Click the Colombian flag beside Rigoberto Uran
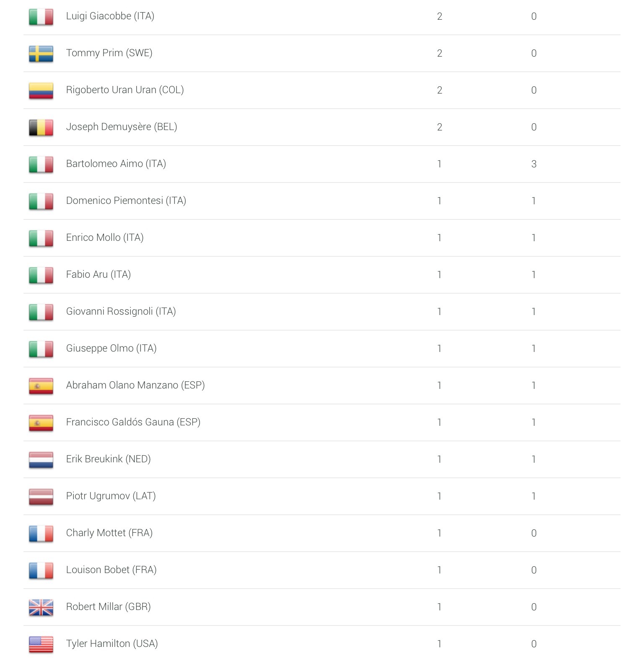Image resolution: width=644 pixels, height=662 pixels. click(41, 91)
